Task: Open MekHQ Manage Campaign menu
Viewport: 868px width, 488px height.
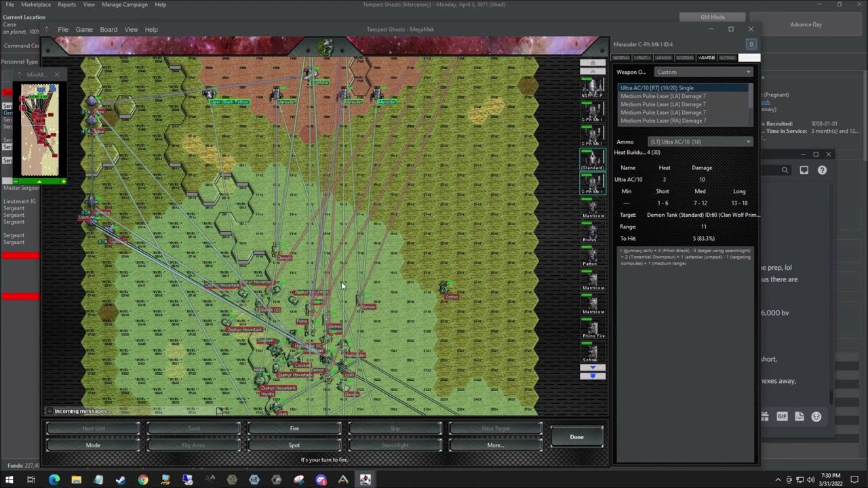Action: [125, 5]
